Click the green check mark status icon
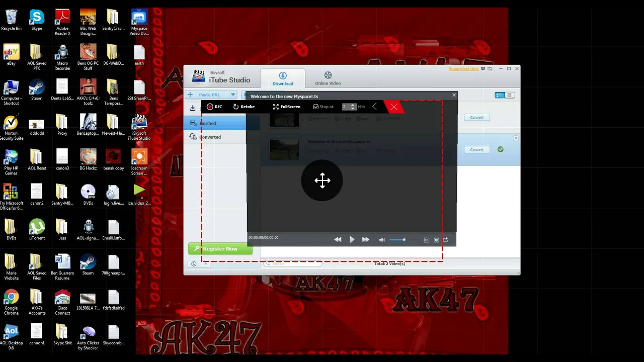The image size is (644, 362). (500, 149)
